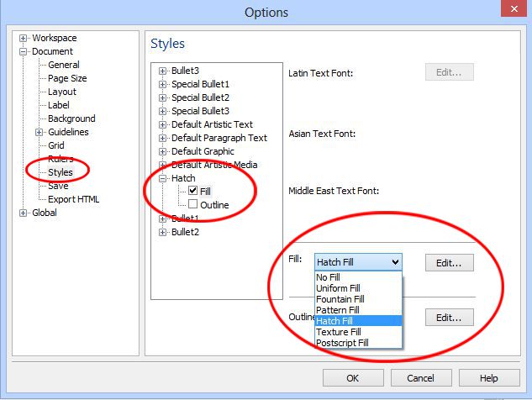The height and width of the screenshot is (400, 532).
Task: Open the Fill type dropdown
Action: (358, 262)
